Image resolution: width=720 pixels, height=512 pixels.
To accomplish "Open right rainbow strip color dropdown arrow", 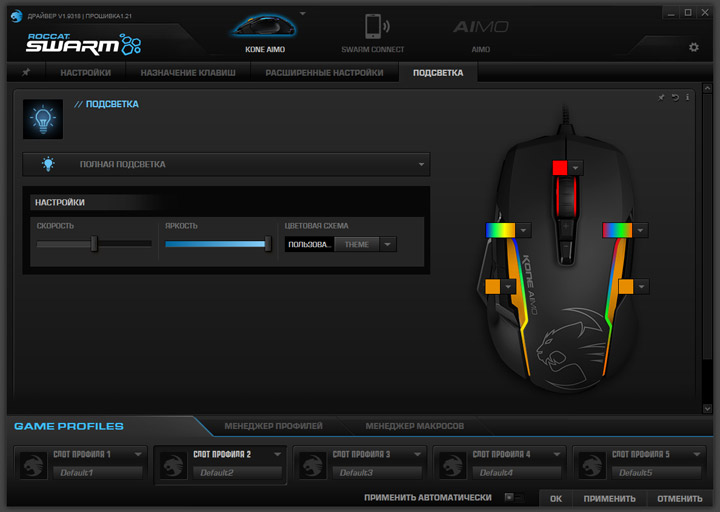I will 640,230.
